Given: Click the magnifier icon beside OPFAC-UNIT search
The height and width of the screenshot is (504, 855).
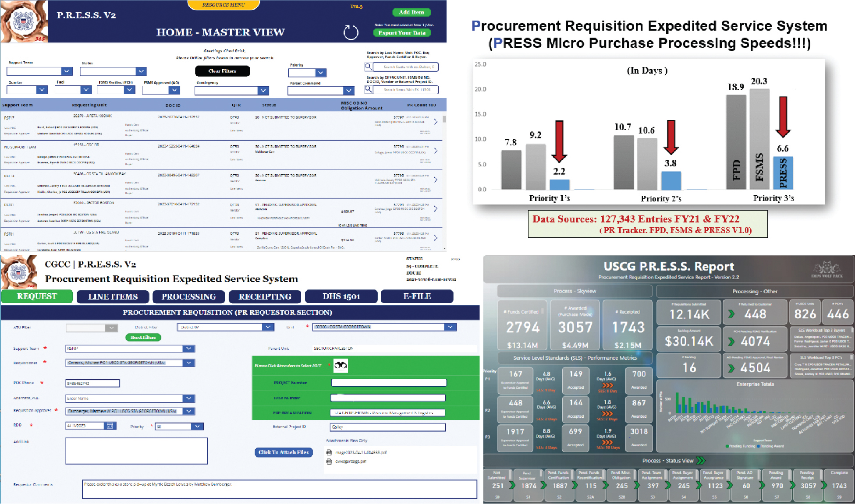Looking at the screenshot, I should [x=369, y=89].
